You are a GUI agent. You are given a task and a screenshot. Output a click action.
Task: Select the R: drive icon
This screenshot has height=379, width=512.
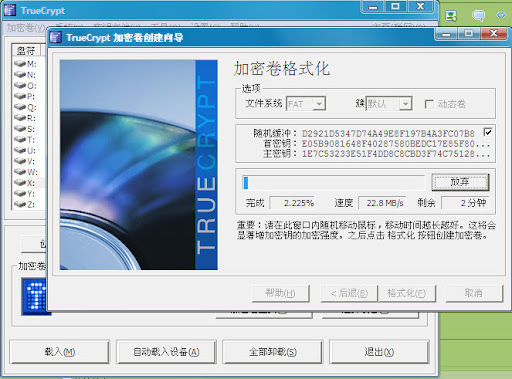[x=20, y=118]
